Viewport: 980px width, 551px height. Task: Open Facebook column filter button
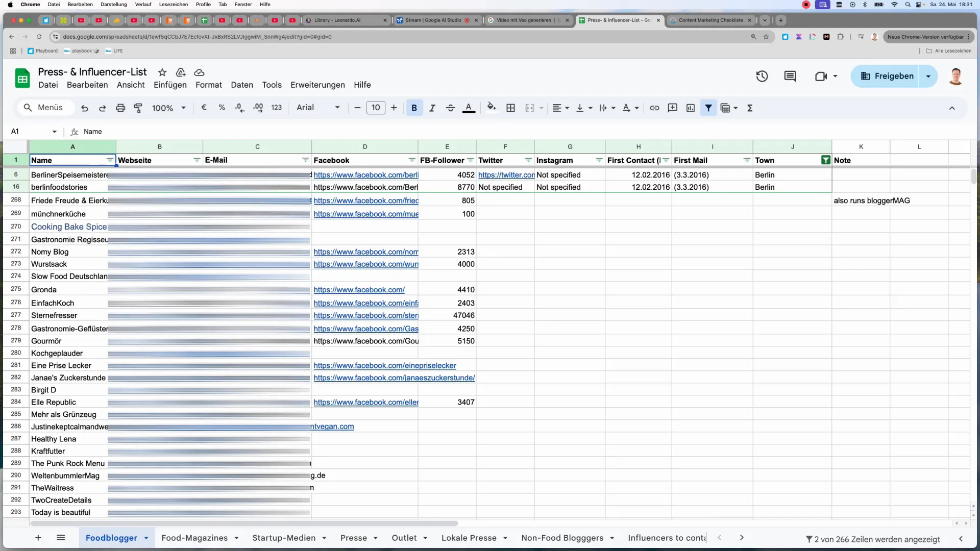(412, 160)
